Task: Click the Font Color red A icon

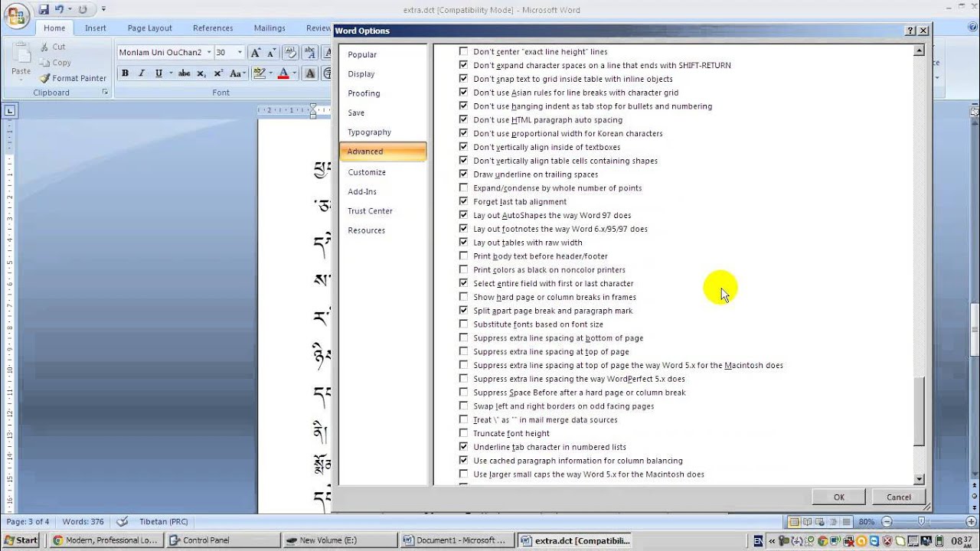Action: pos(283,73)
